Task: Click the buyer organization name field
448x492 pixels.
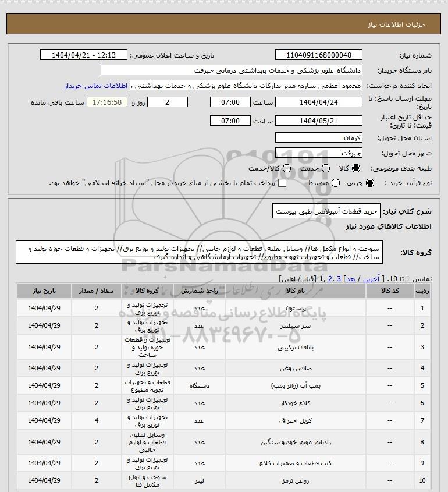Action: (x=232, y=70)
